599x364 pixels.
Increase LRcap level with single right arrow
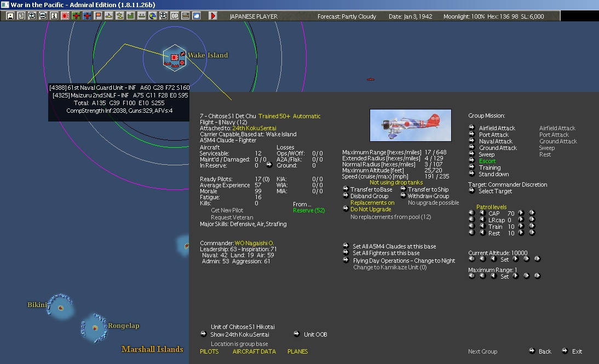[x=521, y=219]
